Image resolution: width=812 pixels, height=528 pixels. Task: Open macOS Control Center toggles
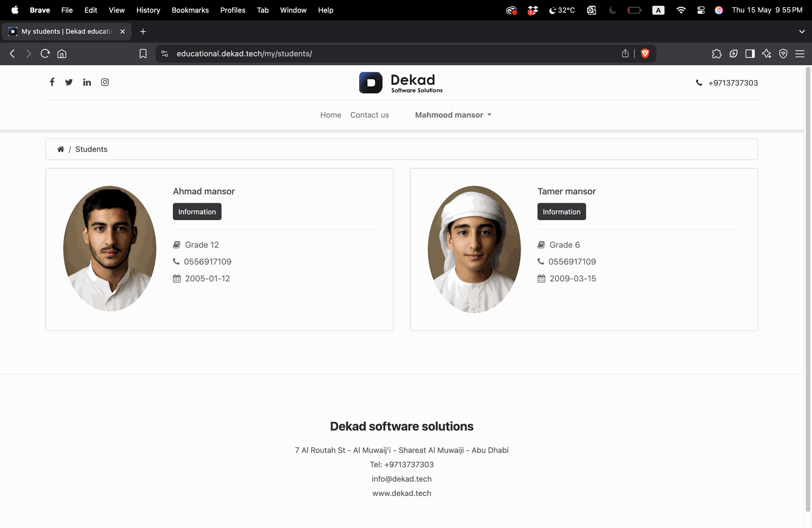(701, 10)
